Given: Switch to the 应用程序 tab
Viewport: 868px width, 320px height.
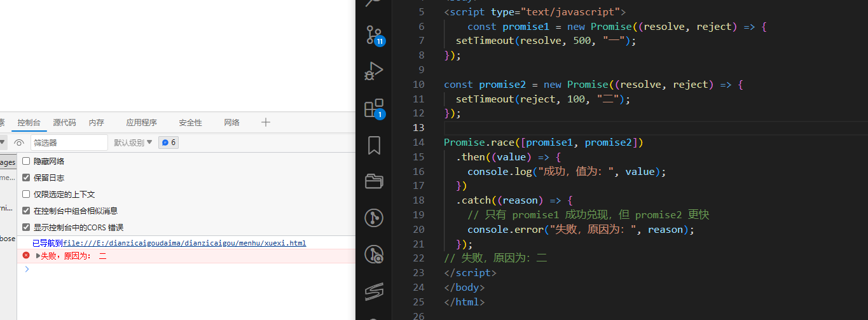Looking at the screenshot, I should (141, 123).
